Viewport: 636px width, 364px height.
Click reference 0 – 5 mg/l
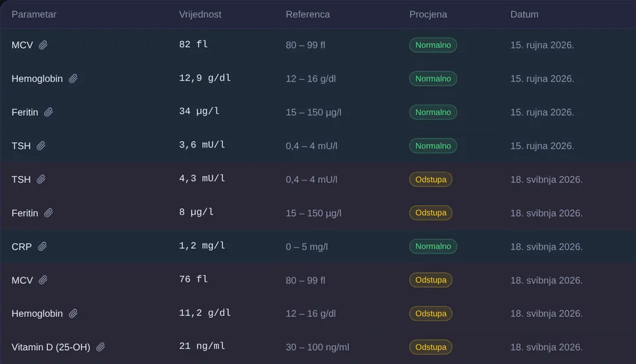coord(307,247)
